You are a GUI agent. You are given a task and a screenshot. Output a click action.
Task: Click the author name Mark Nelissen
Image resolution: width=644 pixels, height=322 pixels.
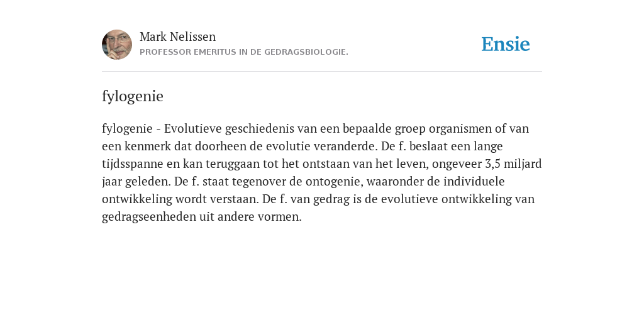(177, 36)
